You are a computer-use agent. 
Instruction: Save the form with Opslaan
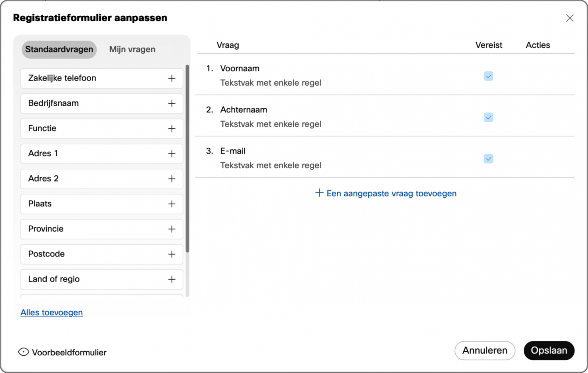coord(549,351)
